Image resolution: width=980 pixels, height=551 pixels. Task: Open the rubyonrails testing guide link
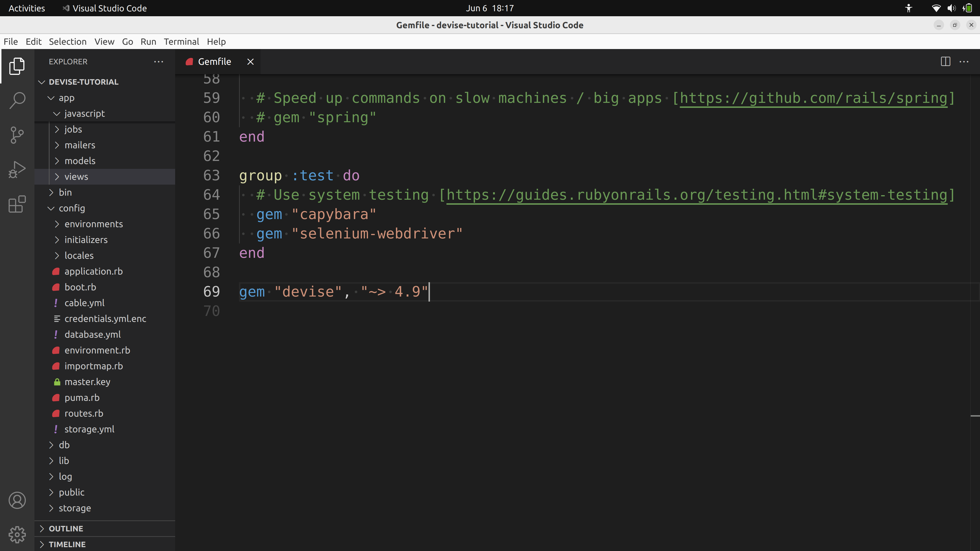coord(696,195)
